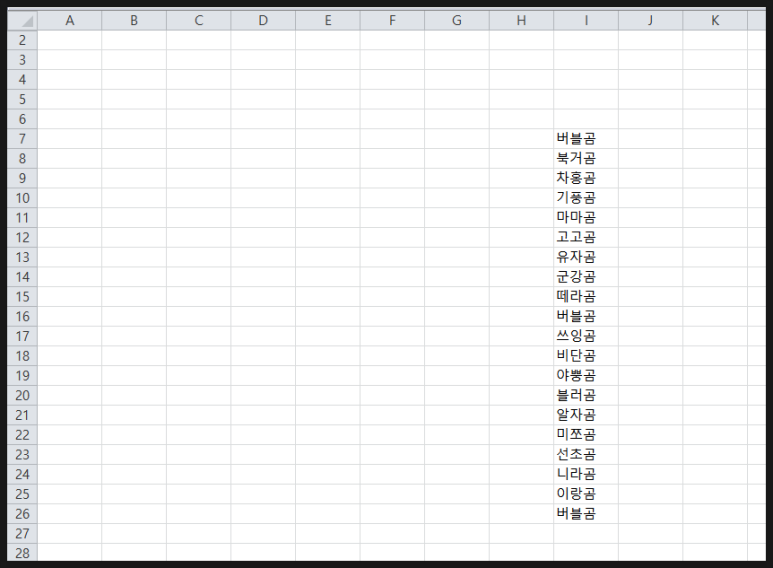Click cell I26 containing 버블곰
The width and height of the screenshot is (773, 568).
[x=586, y=513]
